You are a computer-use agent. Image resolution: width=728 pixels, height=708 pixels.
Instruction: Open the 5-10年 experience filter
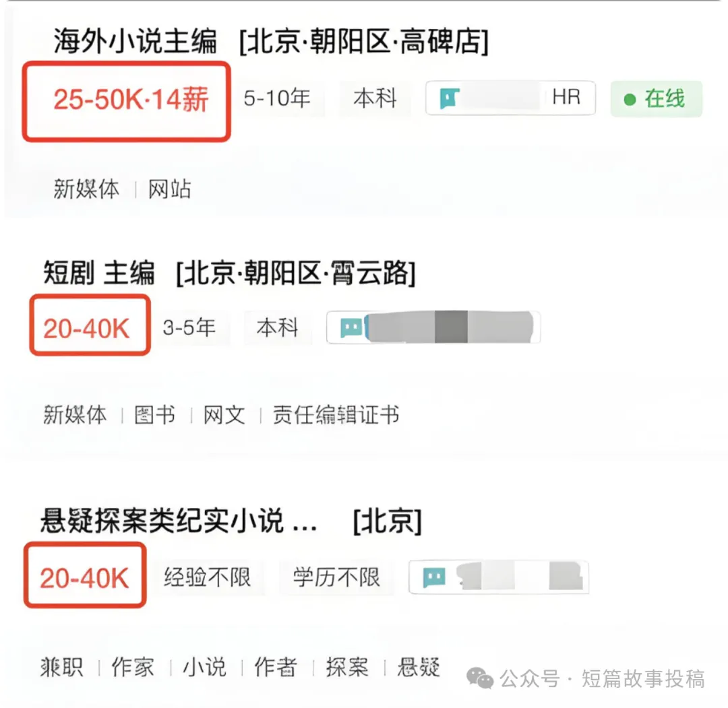pos(280,98)
